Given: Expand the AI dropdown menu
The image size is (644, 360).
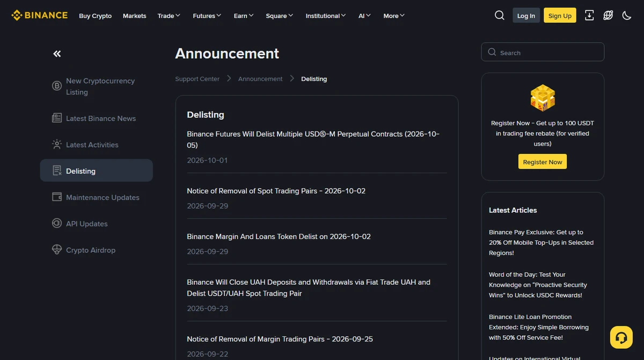Looking at the screenshot, I should 365,16.
